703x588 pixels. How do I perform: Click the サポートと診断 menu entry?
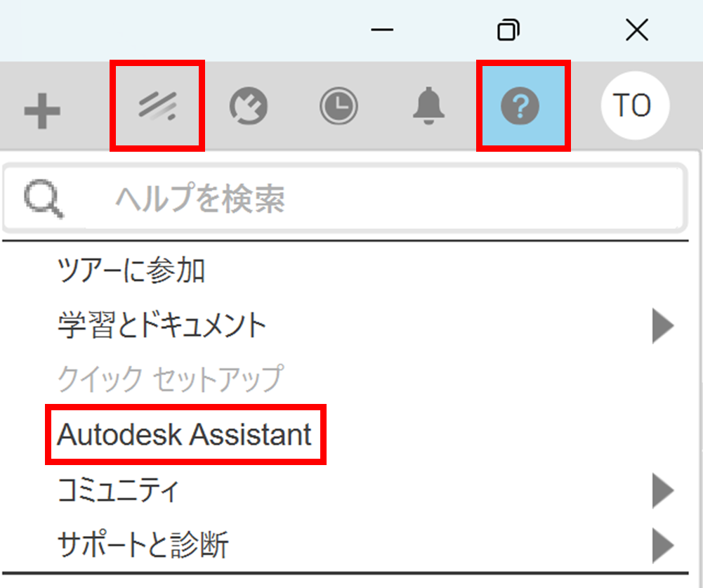coord(143,544)
